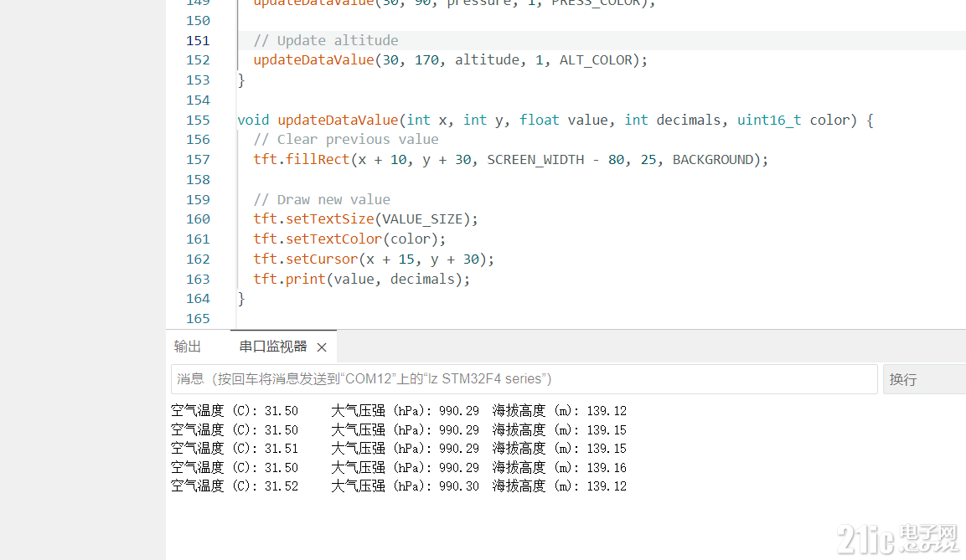Select line number 165

(198, 319)
